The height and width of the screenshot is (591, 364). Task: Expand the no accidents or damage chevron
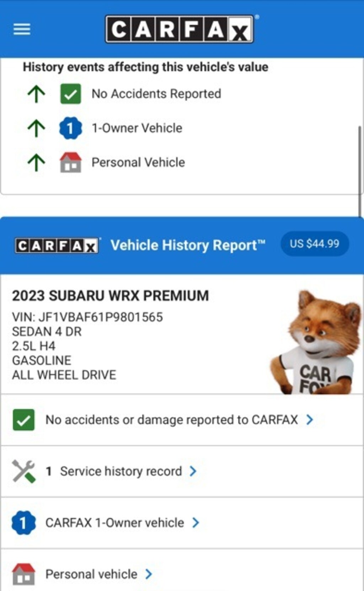click(x=310, y=420)
